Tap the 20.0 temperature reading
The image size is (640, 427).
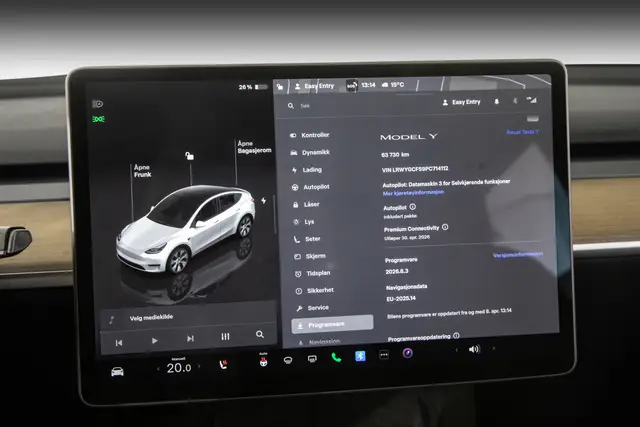coord(179,368)
